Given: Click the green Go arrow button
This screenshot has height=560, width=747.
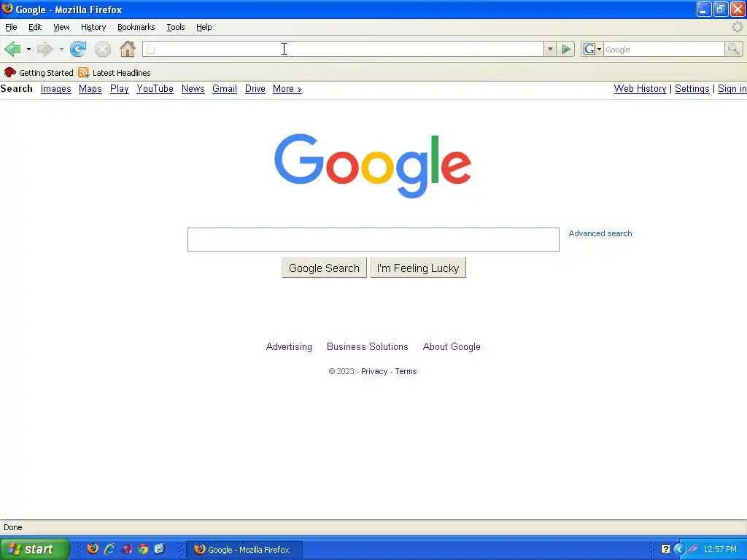Looking at the screenshot, I should coord(566,49).
